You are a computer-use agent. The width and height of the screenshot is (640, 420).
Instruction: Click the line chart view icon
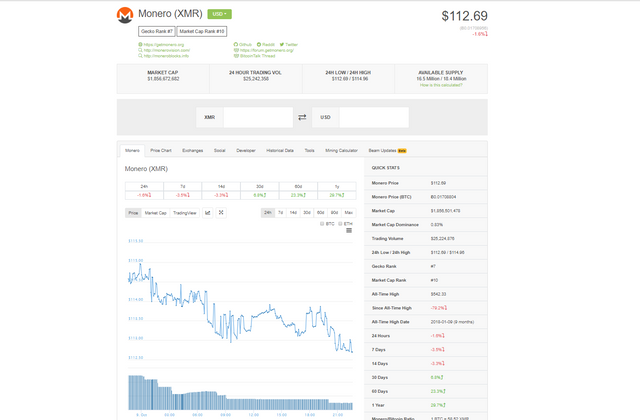[207, 213]
